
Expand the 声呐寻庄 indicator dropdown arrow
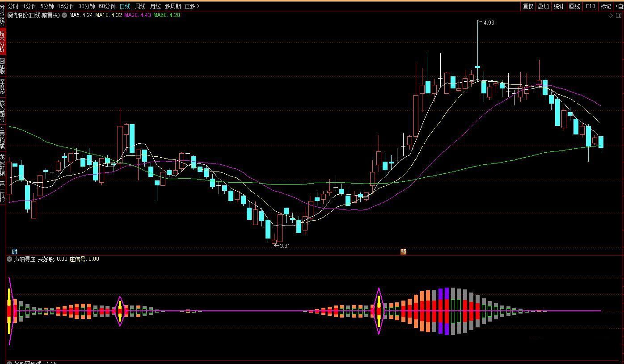(x=10, y=259)
